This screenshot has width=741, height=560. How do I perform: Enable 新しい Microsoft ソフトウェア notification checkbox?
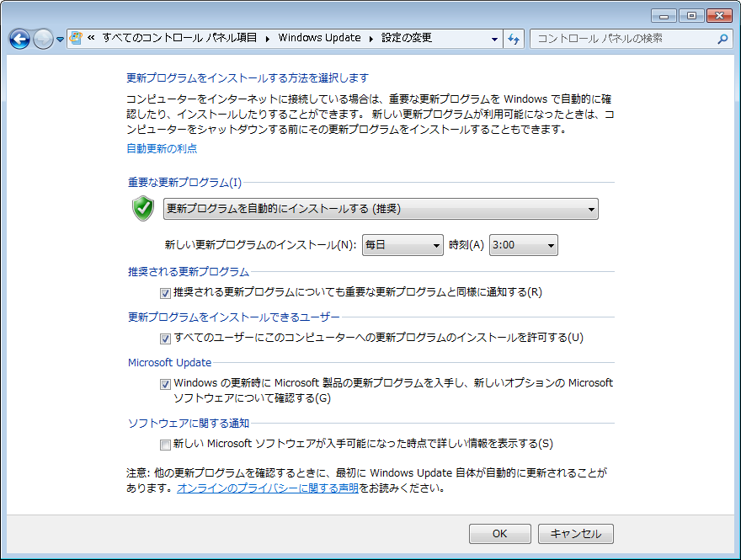pyautogui.click(x=165, y=445)
